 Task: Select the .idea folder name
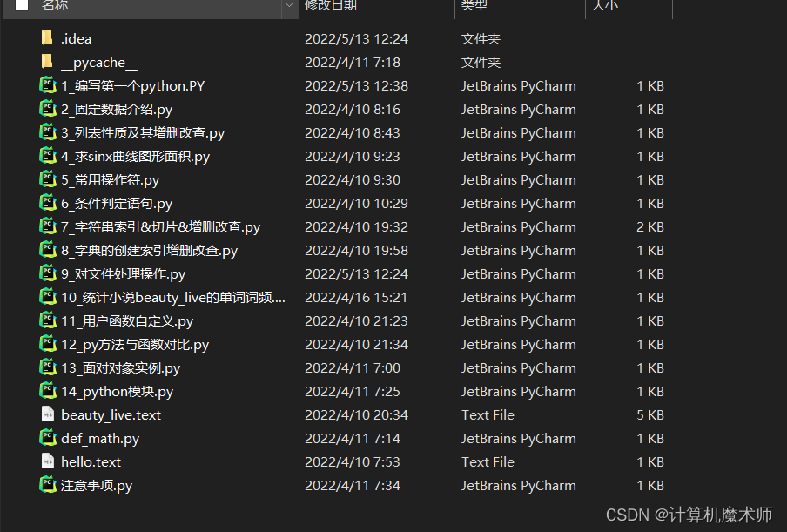(76, 38)
